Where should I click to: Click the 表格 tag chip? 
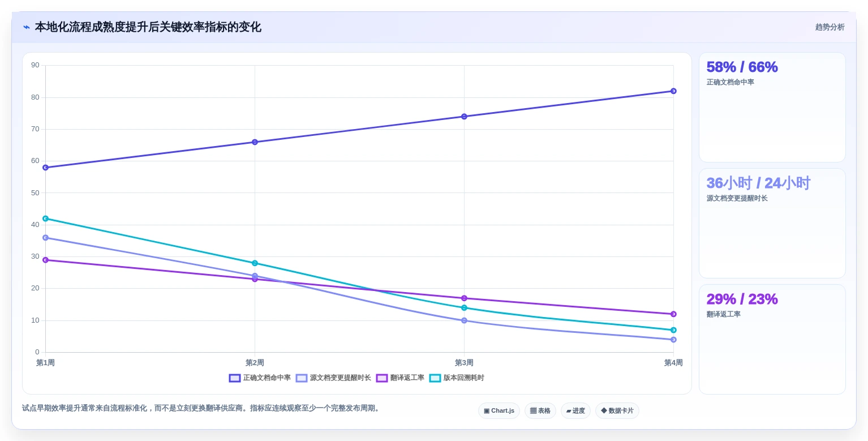click(x=540, y=411)
